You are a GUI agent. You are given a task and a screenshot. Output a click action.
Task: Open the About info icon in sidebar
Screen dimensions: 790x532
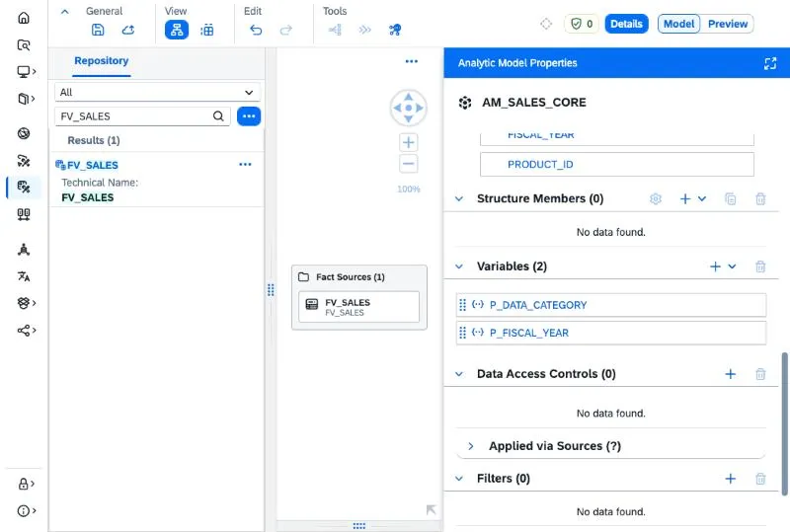tap(23, 511)
